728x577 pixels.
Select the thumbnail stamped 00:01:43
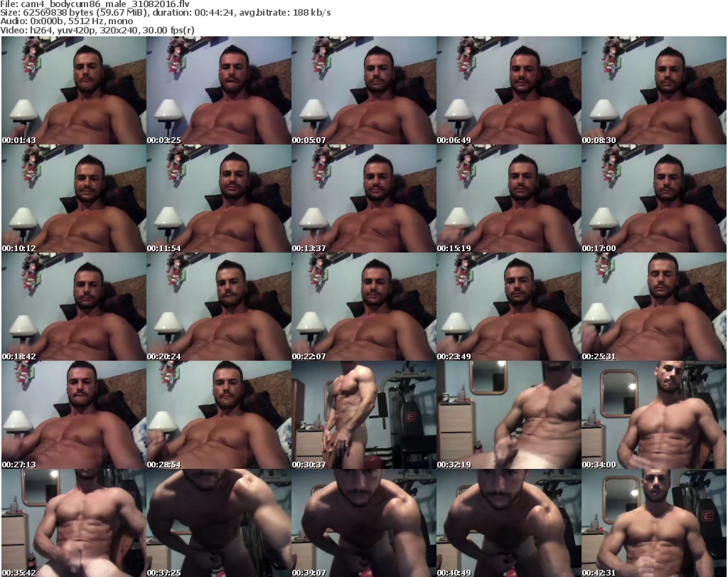click(74, 90)
